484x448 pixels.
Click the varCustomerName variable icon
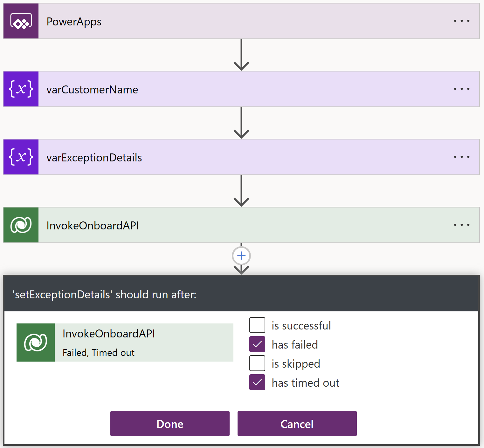21,89
